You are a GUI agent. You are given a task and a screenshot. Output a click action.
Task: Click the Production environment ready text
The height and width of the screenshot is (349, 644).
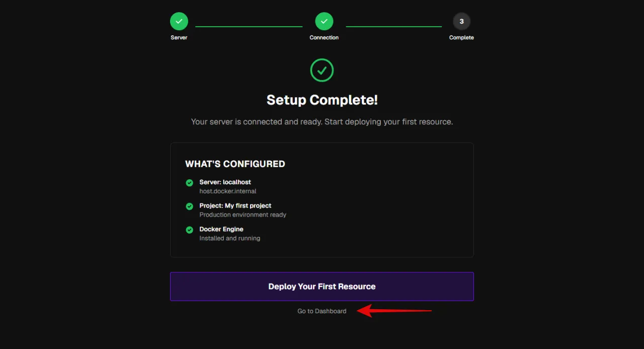tap(243, 215)
